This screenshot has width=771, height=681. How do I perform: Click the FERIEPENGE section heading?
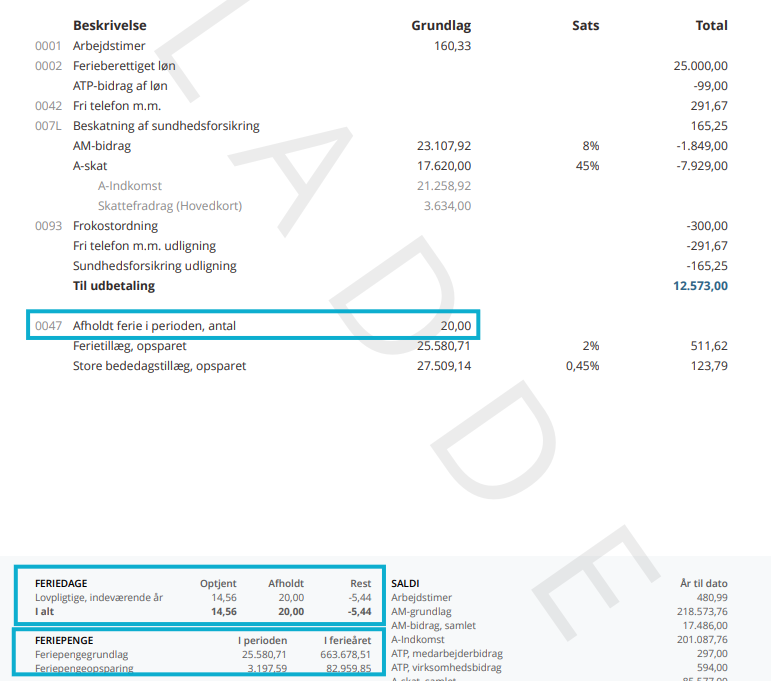click(x=64, y=640)
